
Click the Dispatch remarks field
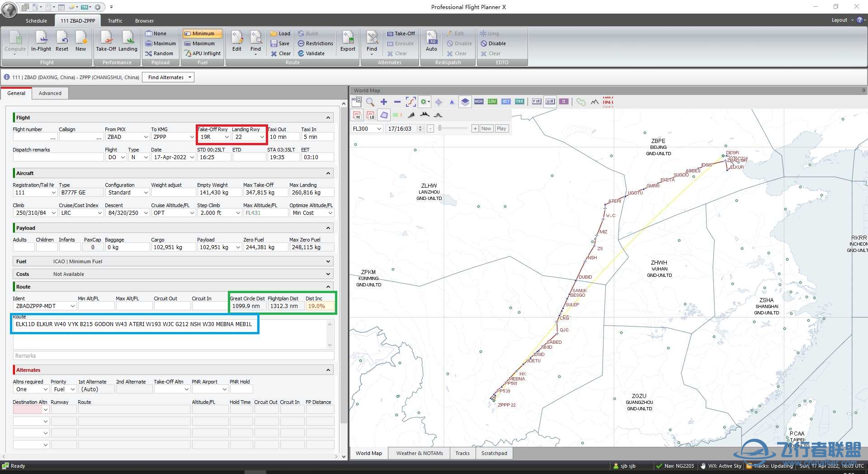[x=58, y=157]
